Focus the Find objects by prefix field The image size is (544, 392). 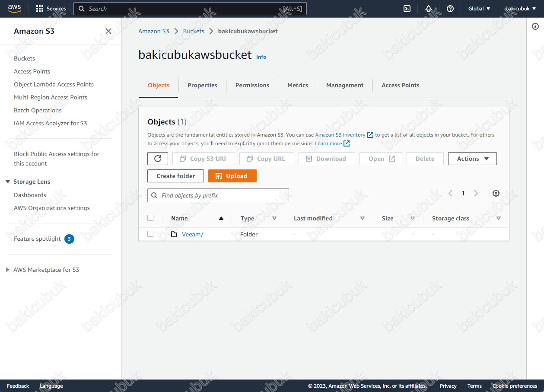(218, 195)
